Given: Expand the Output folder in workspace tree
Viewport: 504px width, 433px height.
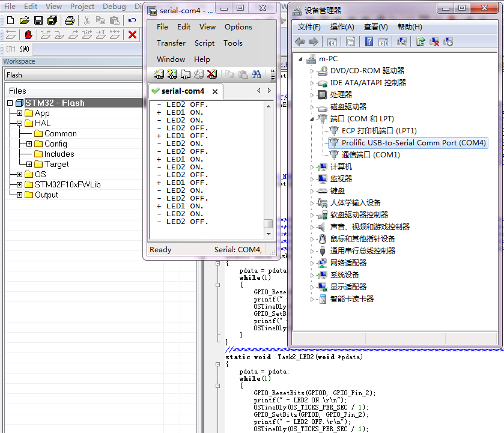Looking at the screenshot, I should click(x=19, y=195).
